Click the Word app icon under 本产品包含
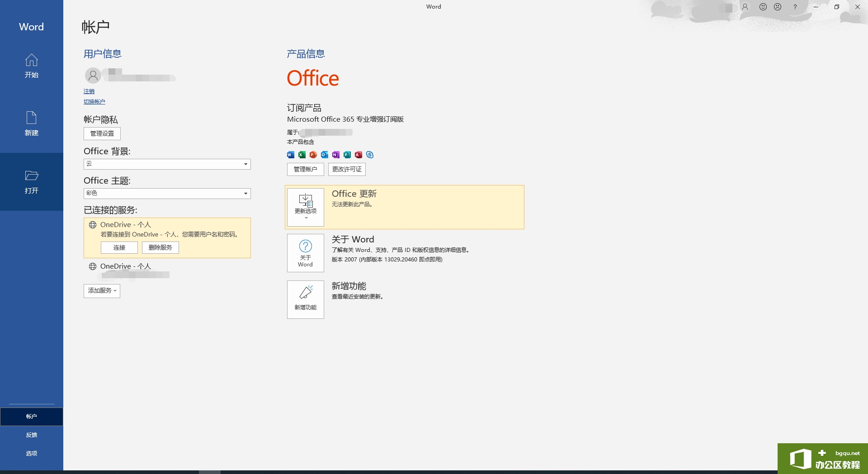The image size is (868, 474). pyautogui.click(x=291, y=155)
